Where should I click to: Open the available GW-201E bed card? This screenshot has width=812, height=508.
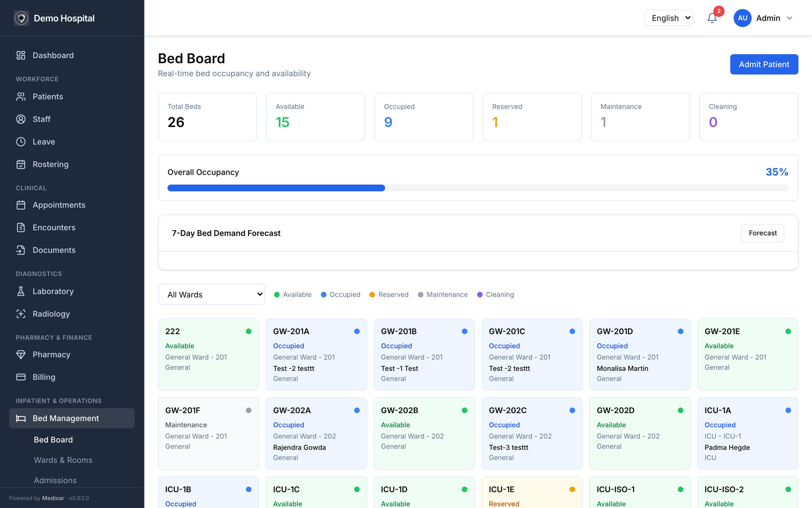point(748,354)
